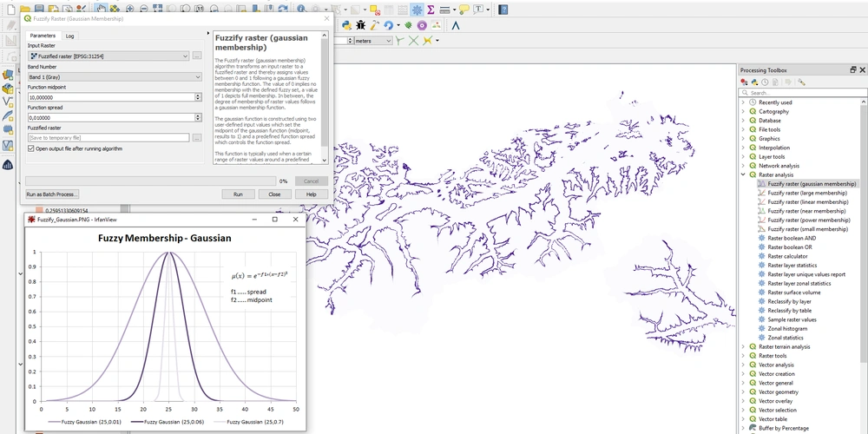This screenshot has width=868, height=434.
Task: Open Statistical Summary sigma icon
Action: click(431, 10)
